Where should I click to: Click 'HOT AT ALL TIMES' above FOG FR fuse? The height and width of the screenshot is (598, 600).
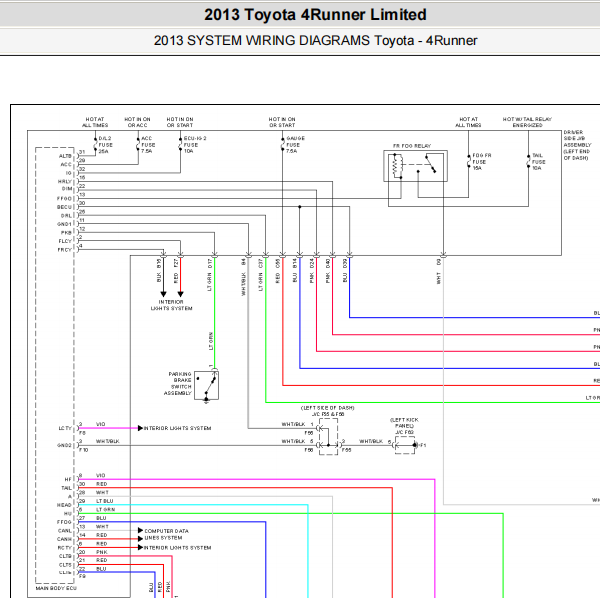pos(468,122)
